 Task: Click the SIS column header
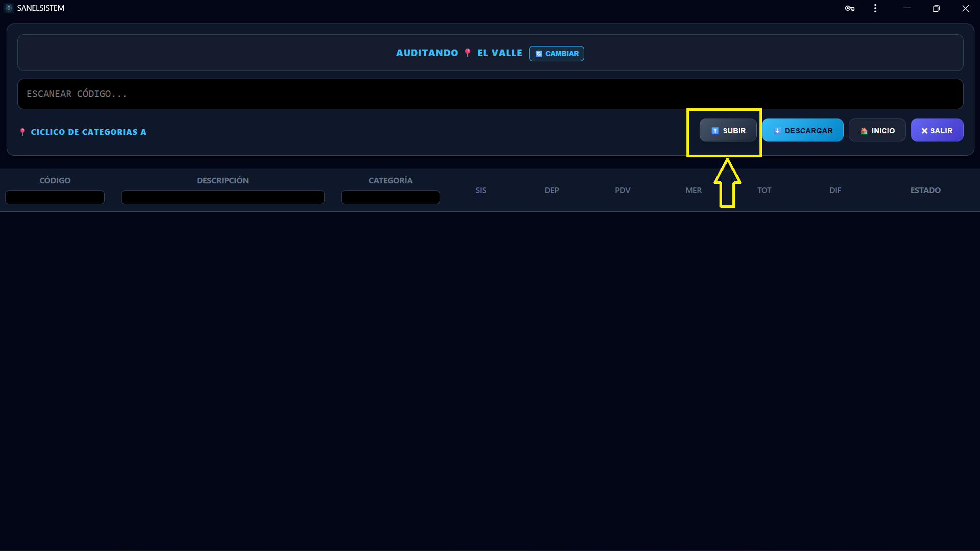481,190
